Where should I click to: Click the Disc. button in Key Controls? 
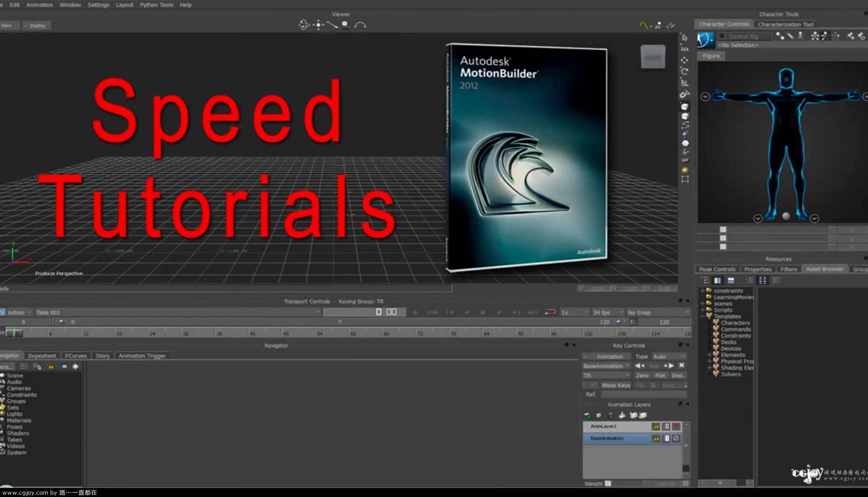pos(678,375)
